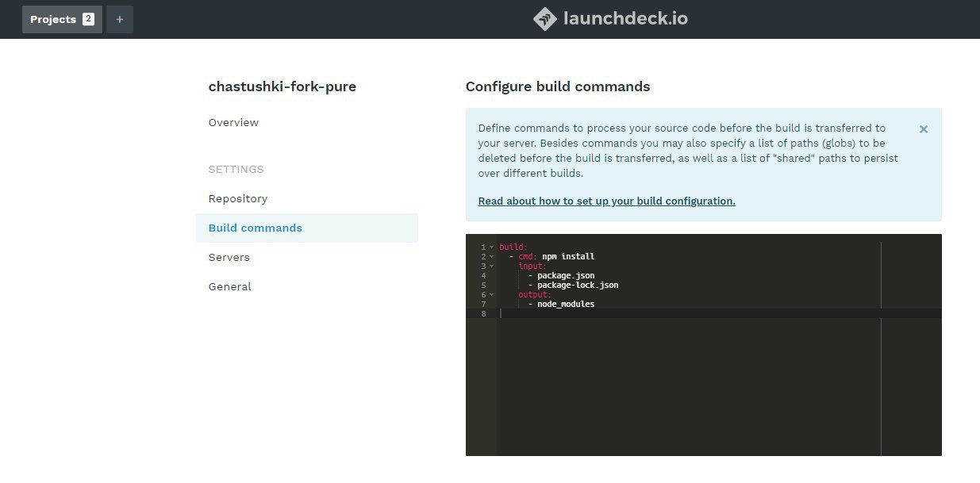
Task: Click the 'Configure build commands' heading
Action: tap(558, 86)
